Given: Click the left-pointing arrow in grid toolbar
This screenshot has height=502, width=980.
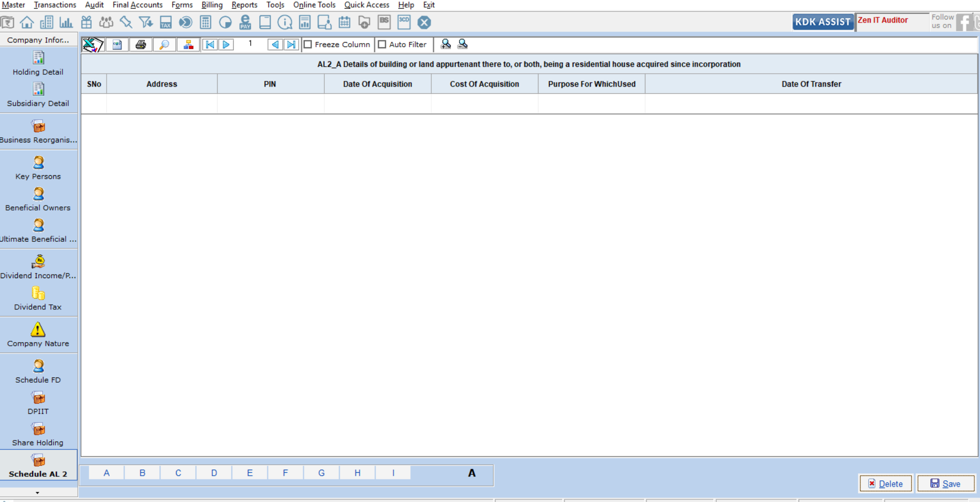Looking at the screenshot, I should [275, 45].
